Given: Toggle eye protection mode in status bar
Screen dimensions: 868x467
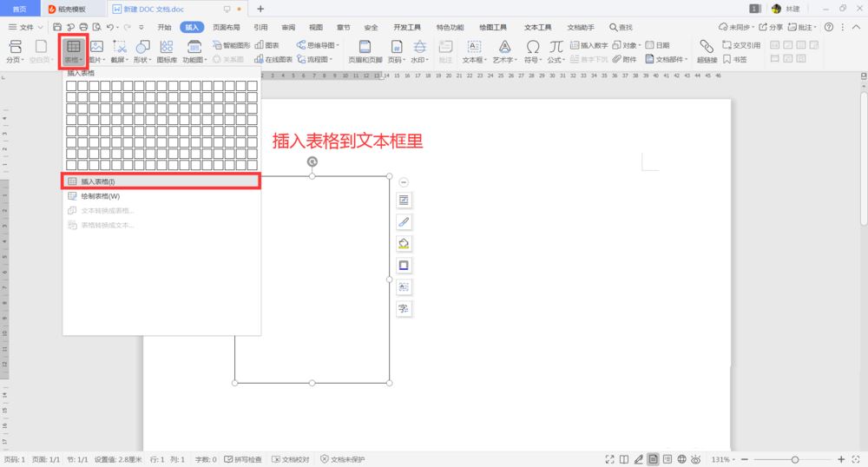Looking at the screenshot, I should (696, 459).
